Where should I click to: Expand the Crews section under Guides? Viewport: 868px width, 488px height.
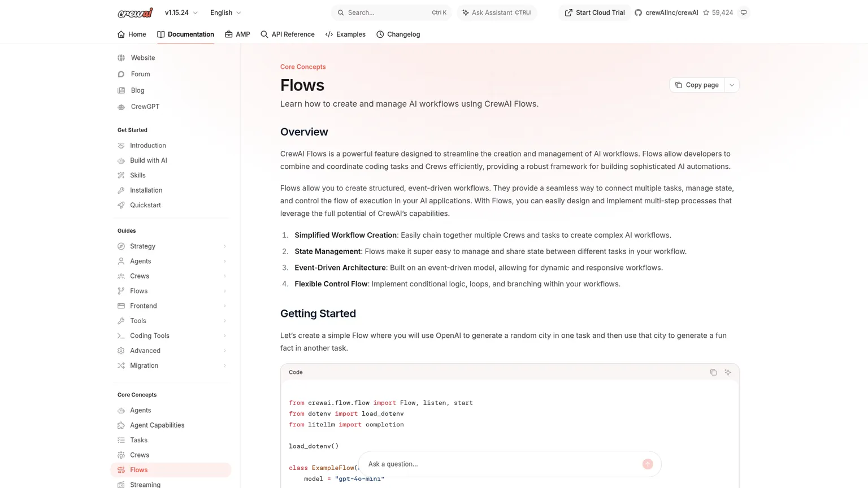pyautogui.click(x=172, y=276)
